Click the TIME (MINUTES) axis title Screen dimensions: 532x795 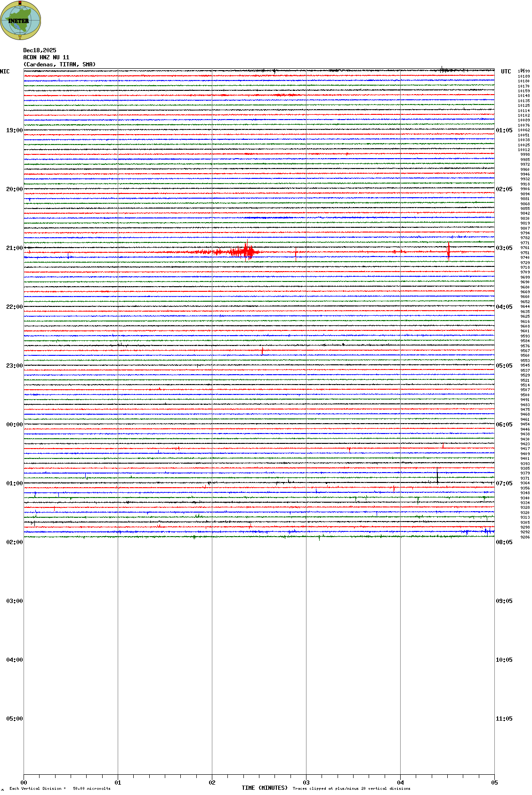click(x=264, y=788)
